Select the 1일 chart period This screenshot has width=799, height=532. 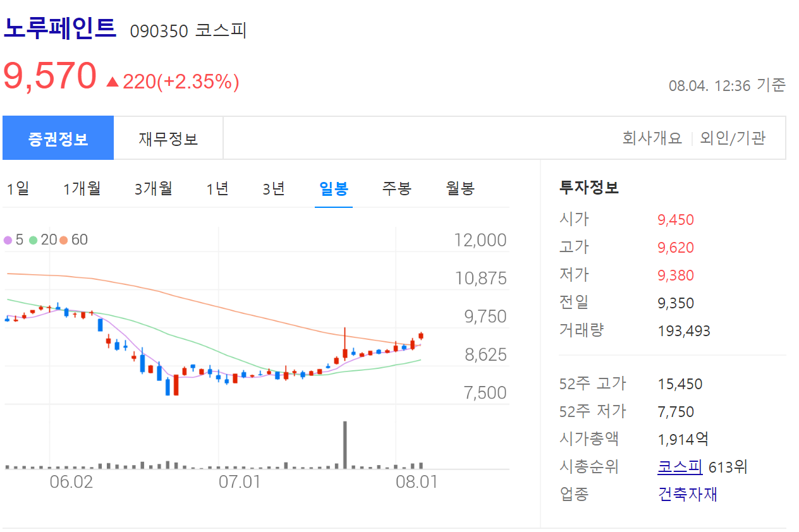click(x=18, y=188)
